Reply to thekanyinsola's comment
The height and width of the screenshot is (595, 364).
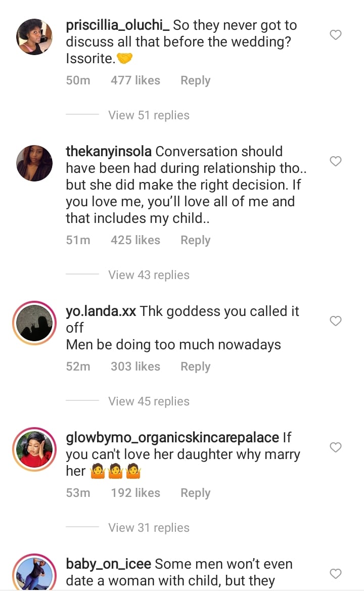[195, 240]
